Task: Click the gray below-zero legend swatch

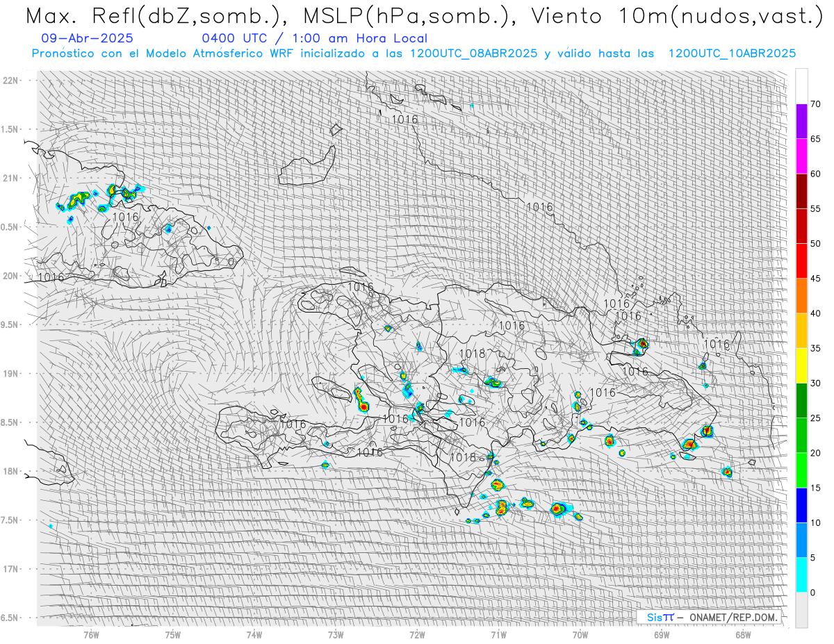Action: pyautogui.click(x=801, y=609)
